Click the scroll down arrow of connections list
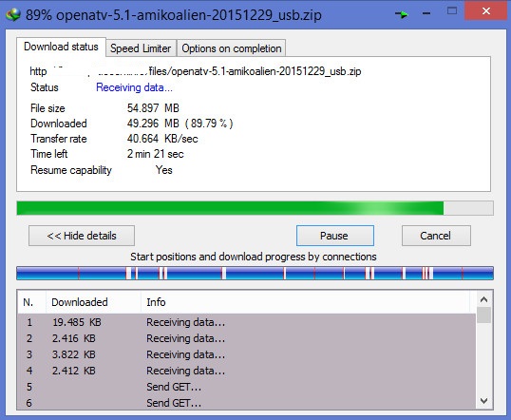 [484, 400]
